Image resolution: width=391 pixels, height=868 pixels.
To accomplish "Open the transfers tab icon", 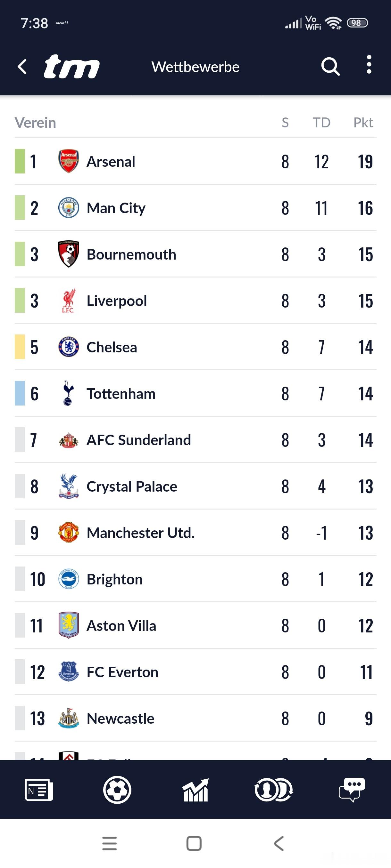I will click(x=274, y=790).
